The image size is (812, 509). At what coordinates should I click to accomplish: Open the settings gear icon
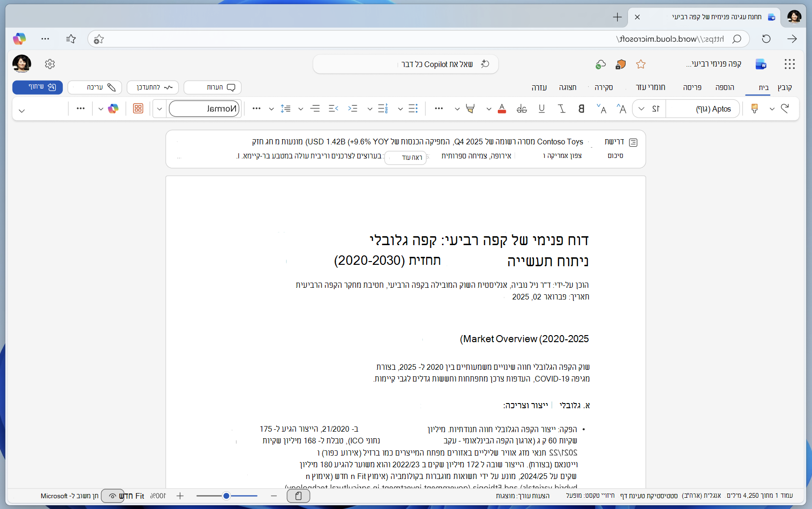tap(50, 64)
